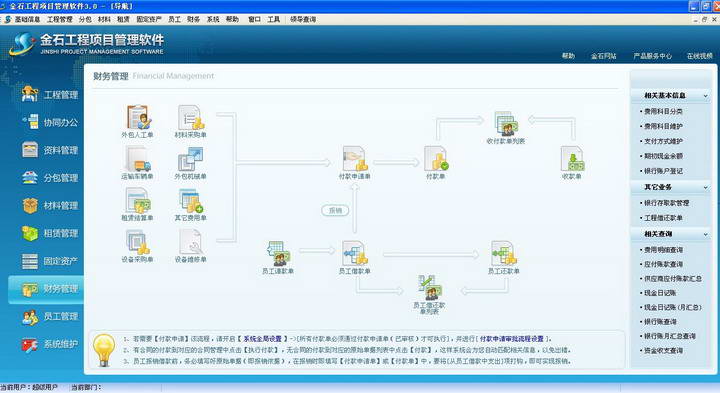Collapse the 其它业务 section

[705, 187]
